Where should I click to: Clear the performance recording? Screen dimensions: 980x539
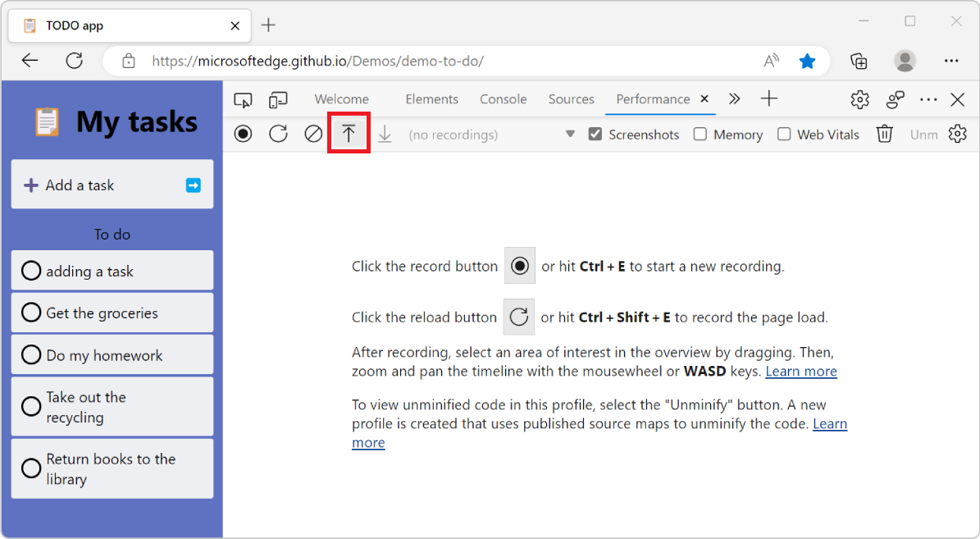(x=313, y=134)
